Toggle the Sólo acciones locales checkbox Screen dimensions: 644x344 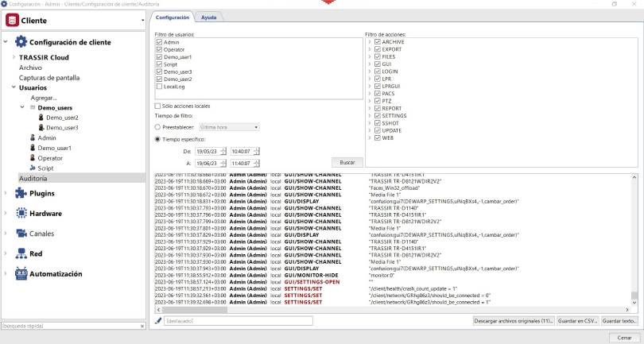pos(157,106)
